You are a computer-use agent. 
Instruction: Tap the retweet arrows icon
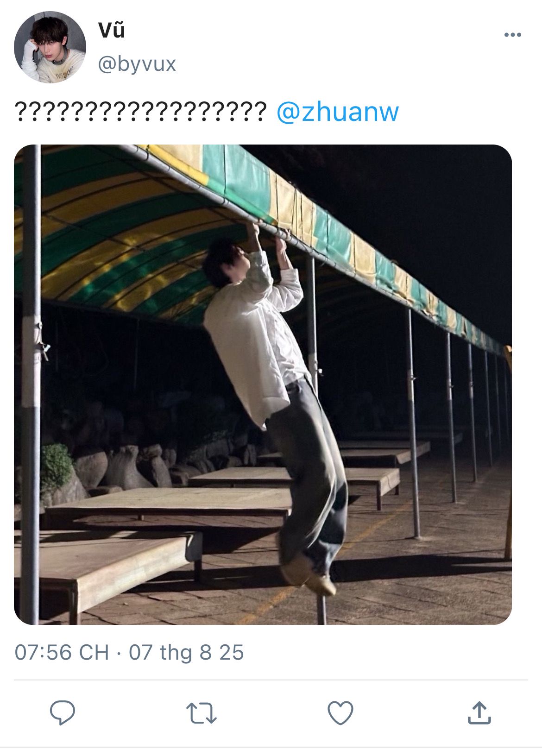click(201, 713)
